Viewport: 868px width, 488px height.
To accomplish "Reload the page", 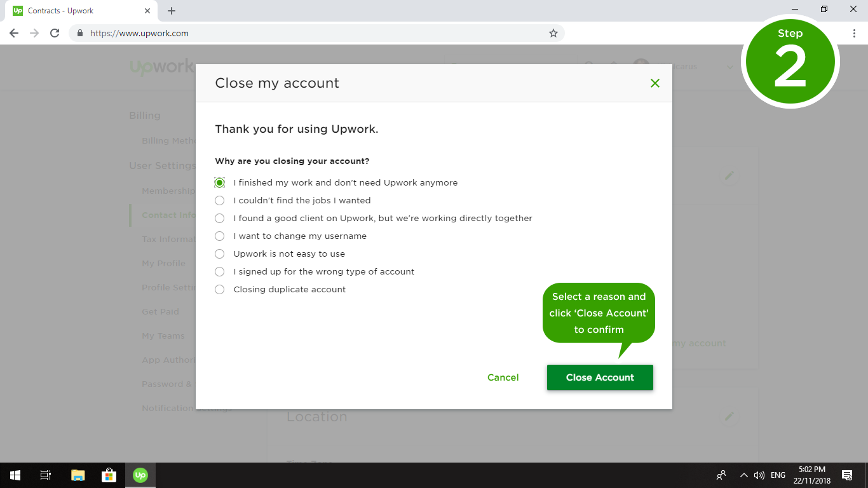I will point(55,33).
